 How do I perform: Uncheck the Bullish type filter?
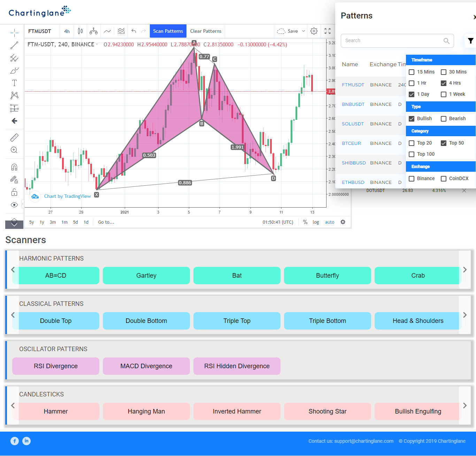412,119
